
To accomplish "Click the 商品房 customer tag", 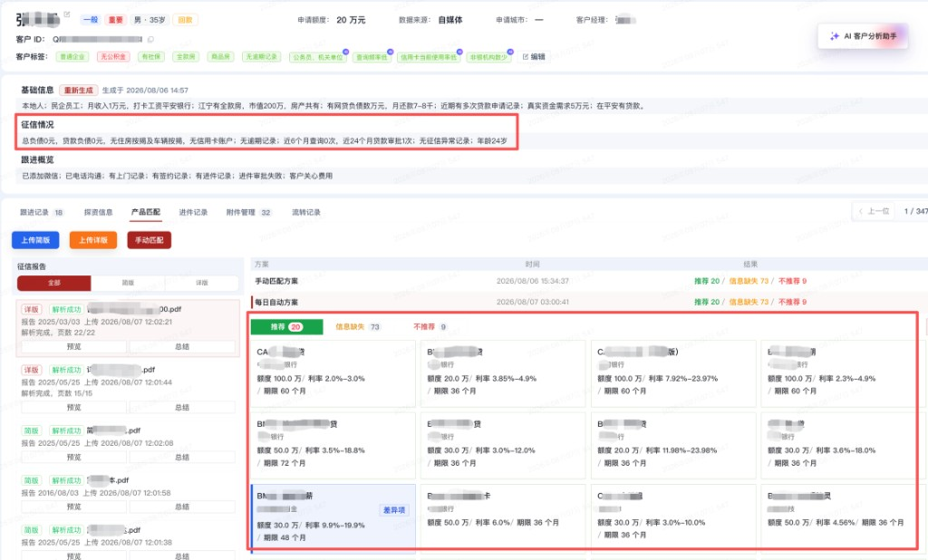I will coord(220,57).
